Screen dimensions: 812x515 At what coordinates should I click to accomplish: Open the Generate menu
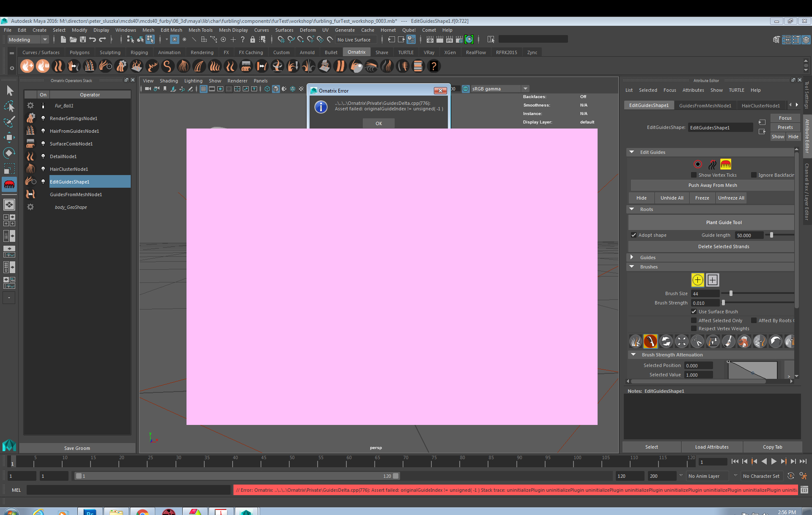[345, 30]
